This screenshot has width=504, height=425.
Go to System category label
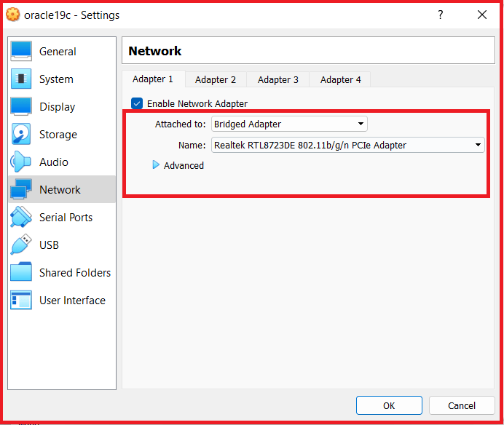[56, 79]
